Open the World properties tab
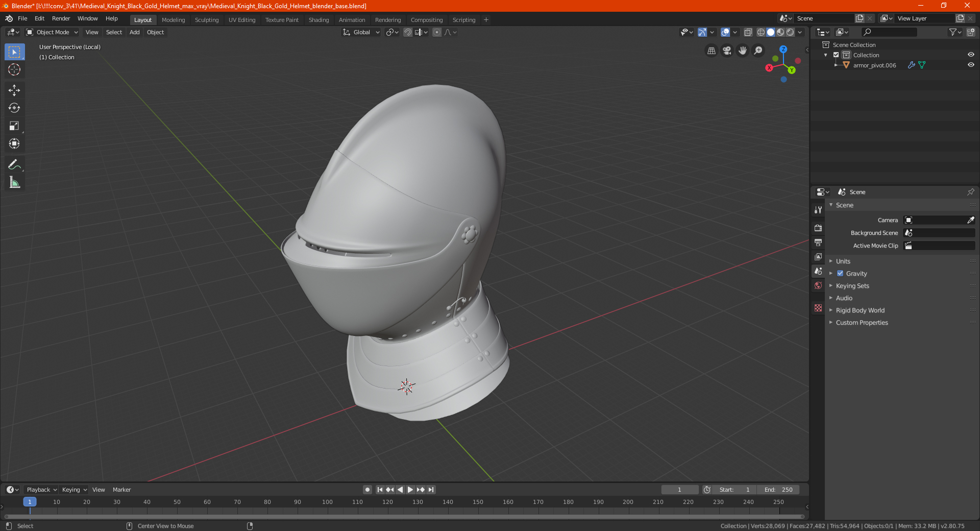Viewport: 980px width, 531px height. click(818, 285)
